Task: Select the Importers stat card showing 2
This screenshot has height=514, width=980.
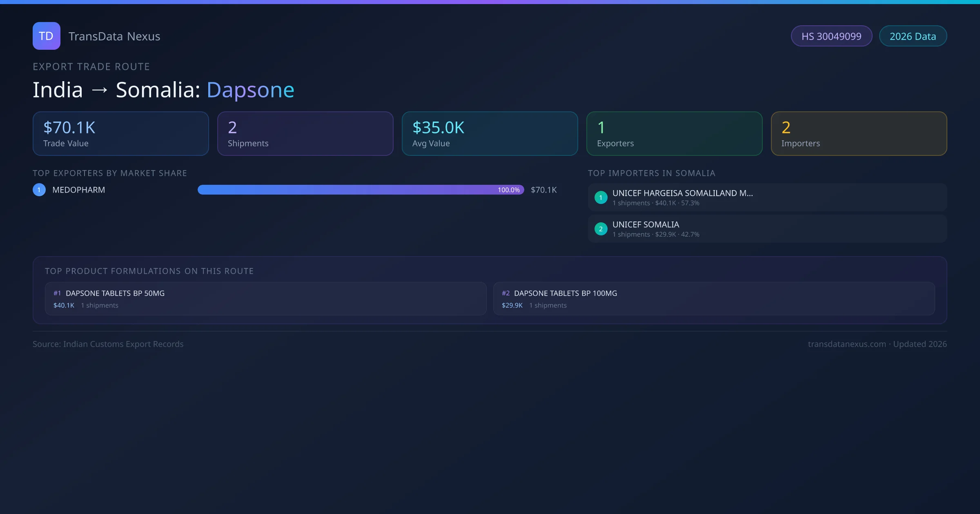Action: (x=859, y=133)
